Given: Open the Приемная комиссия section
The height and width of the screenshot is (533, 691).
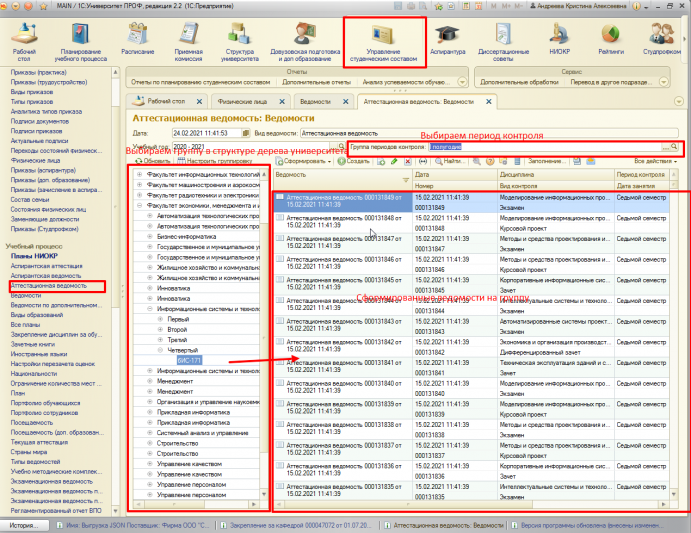Looking at the screenshot, I should (x=189, y=42).
